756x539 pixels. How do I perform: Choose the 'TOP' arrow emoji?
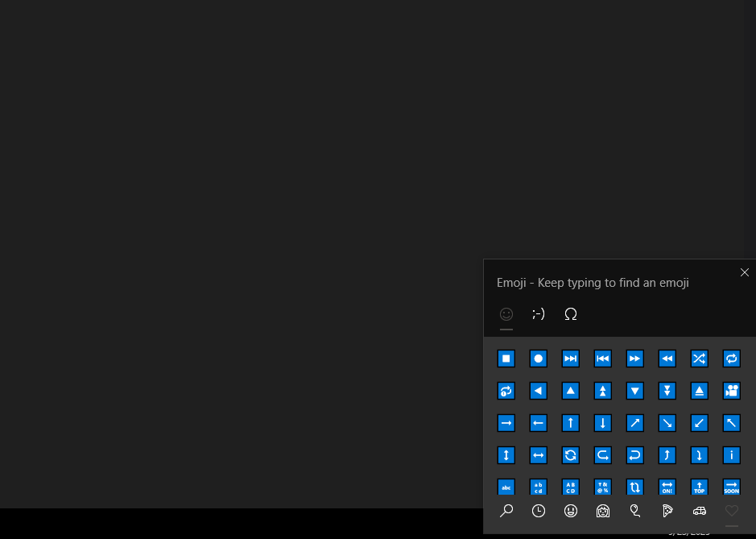(x=699, y=487)
